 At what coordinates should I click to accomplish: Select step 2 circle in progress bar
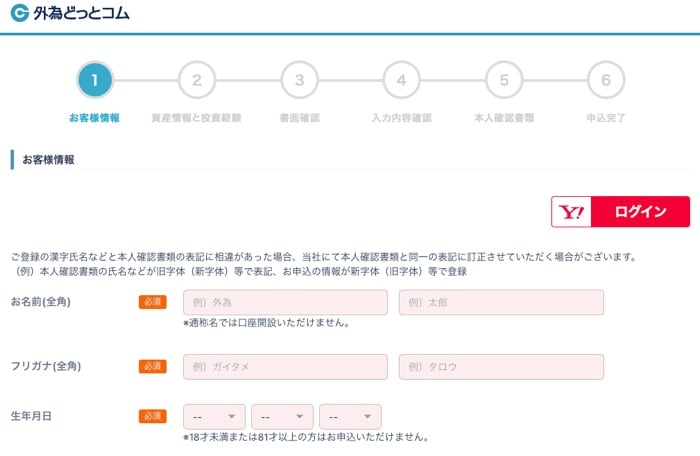click(x=197, y=80)
